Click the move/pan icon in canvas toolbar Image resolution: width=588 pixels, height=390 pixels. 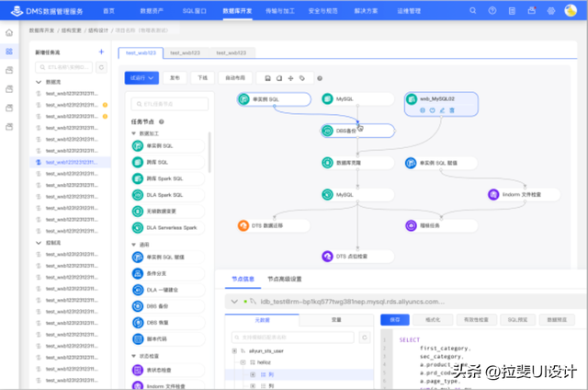tap(290, 78)
